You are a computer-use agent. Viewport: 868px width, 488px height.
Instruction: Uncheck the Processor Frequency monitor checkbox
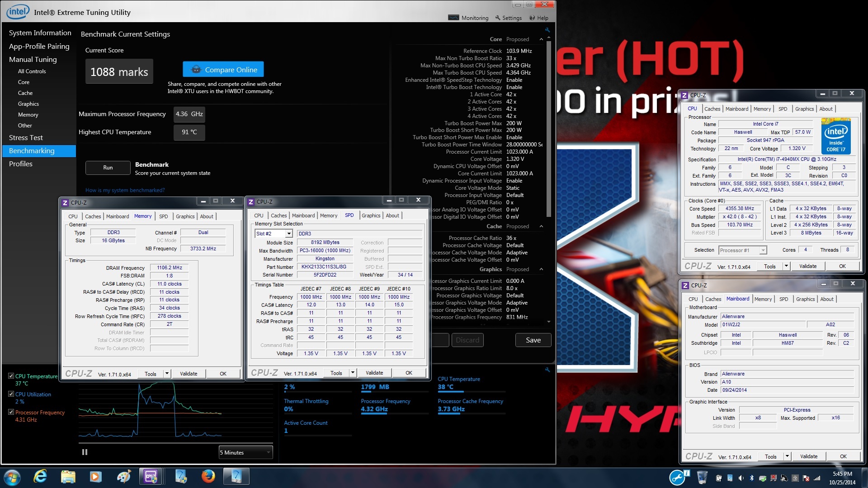pos(11,412)
